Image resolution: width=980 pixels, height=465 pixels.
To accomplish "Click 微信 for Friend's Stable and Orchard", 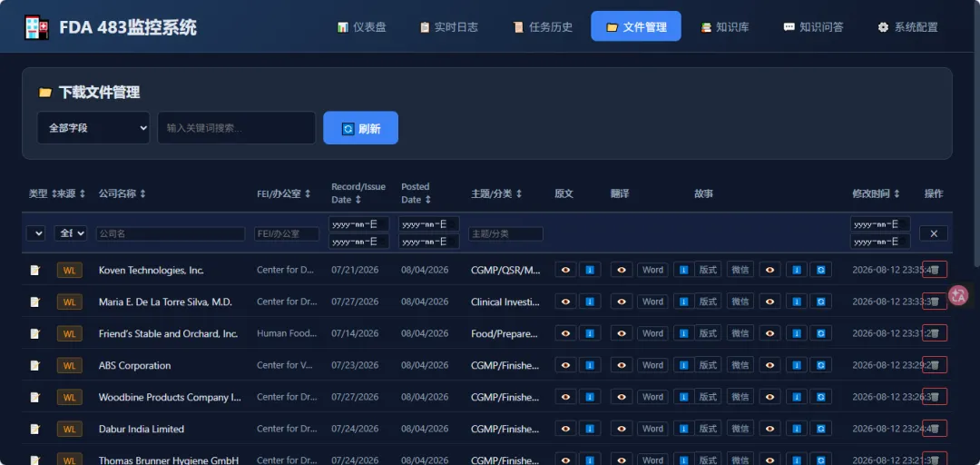I will [740, 333].
